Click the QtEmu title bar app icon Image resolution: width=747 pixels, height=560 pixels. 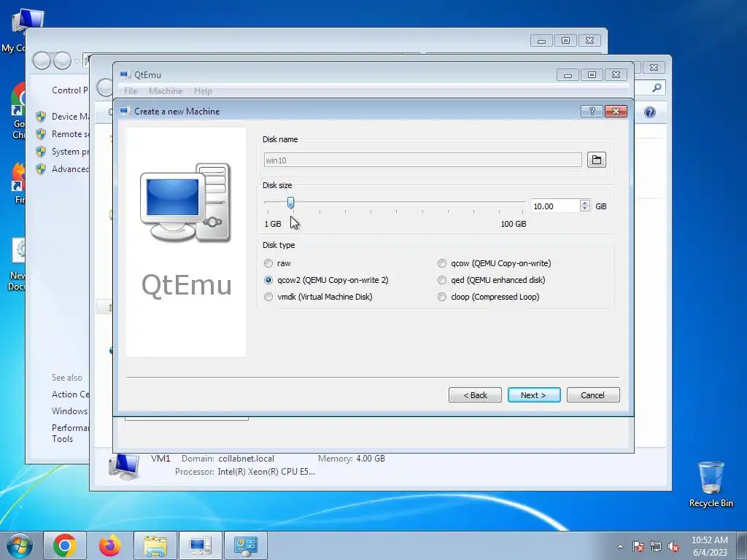125,75
